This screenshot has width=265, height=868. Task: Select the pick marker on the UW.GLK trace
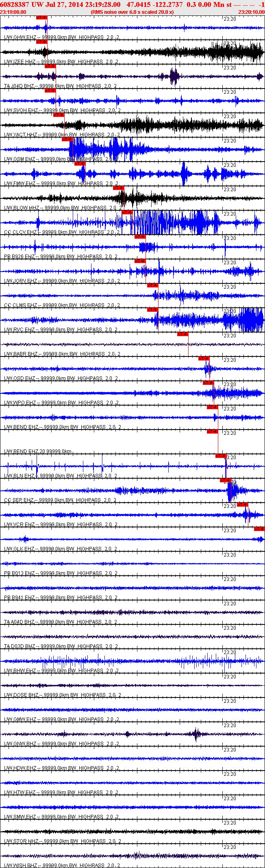259,529
